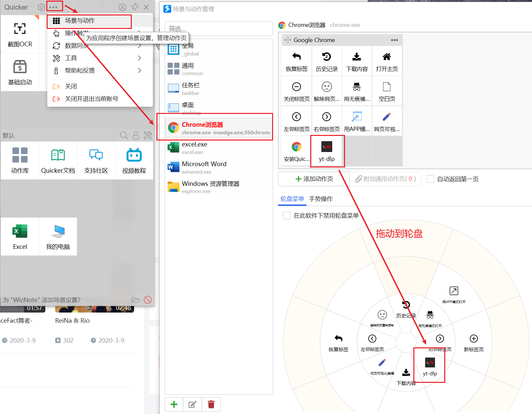Click the 恢复标签 item on the wheel
532x414 pixels.
(338, 343)
